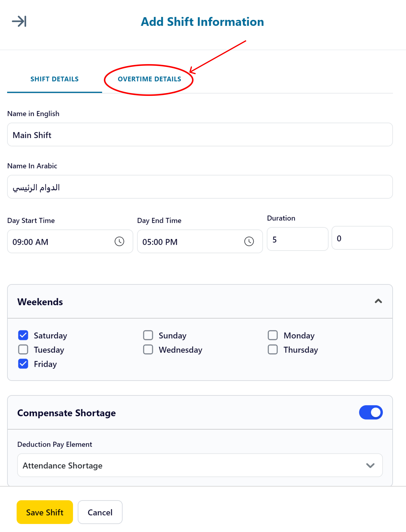This screenshot has width=406, height=532.
Task: Click the Name In Arabic field
Action: [x=200, y=187]
